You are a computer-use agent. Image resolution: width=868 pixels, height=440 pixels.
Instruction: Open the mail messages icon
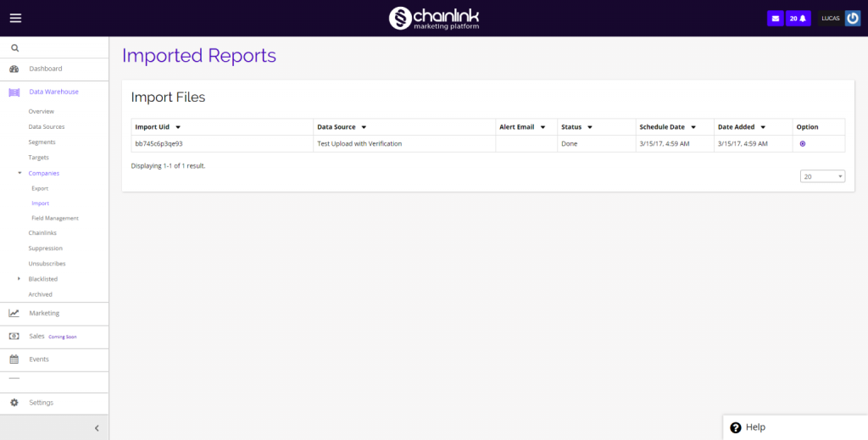(775, 19)
